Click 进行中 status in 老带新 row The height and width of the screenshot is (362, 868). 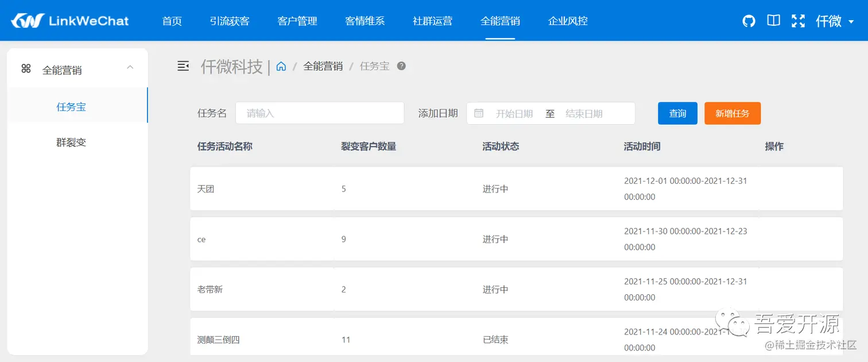point(495,289)
